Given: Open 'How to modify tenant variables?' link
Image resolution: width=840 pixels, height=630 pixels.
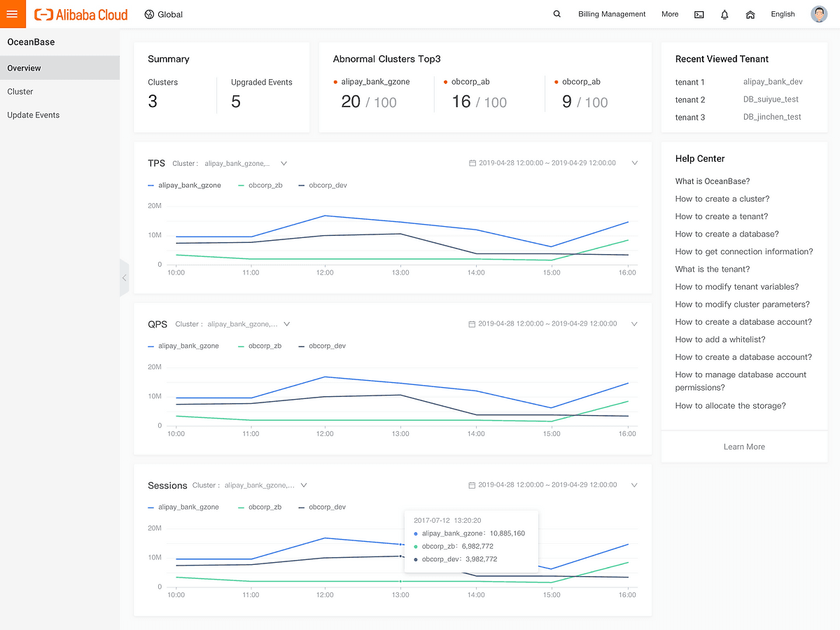Looking at the screenshot, I should 737,287.
